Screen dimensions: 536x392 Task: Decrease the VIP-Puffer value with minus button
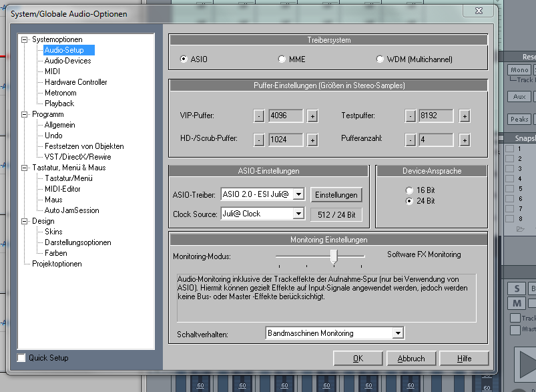[x=259, y=116]
